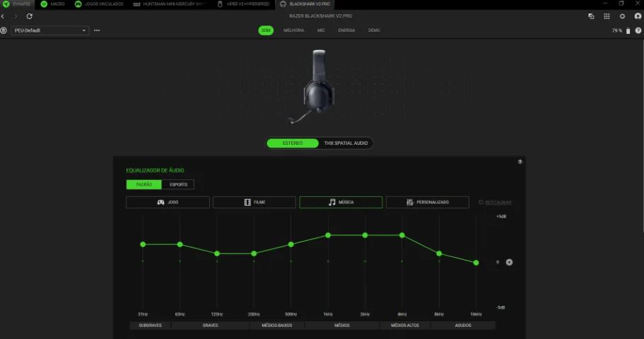
Task: Click the GRAVES band label
Action: pos(210,326)
